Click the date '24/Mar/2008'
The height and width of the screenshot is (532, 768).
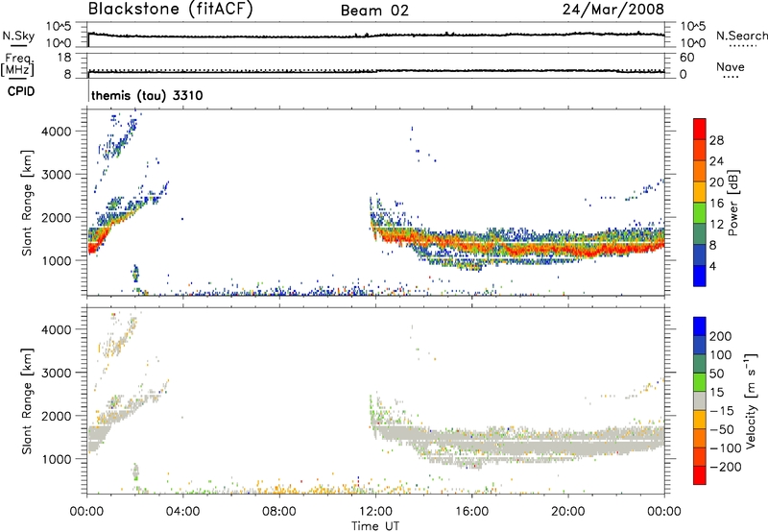[613, 9]
